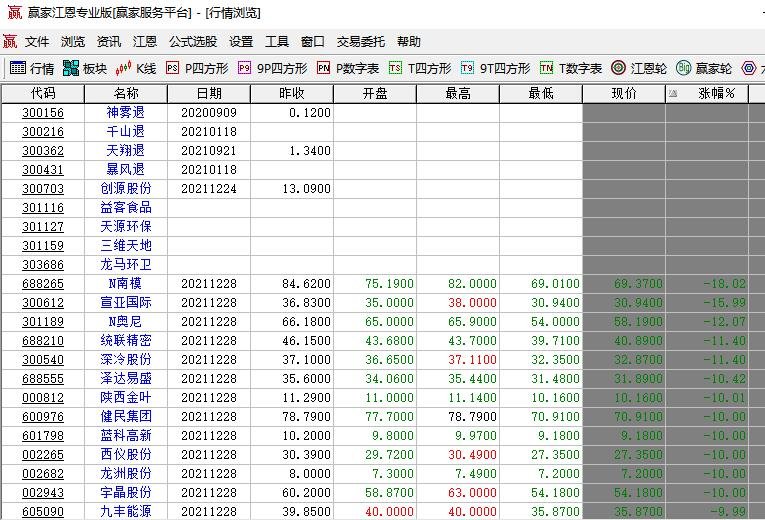Screen dimensions: 765x520
Task: Select the 宇晶股份 stock name
Action: point(126,493)
